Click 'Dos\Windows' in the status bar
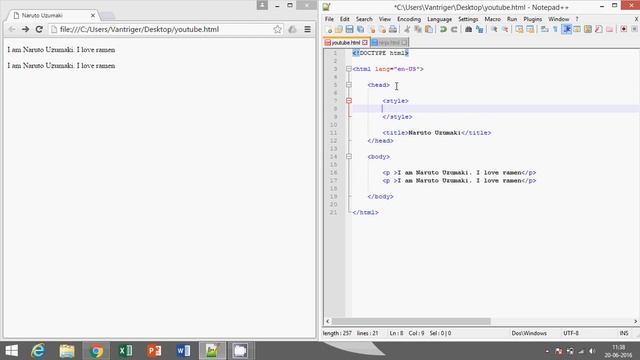The image size is (640, 360). (529, 333)
